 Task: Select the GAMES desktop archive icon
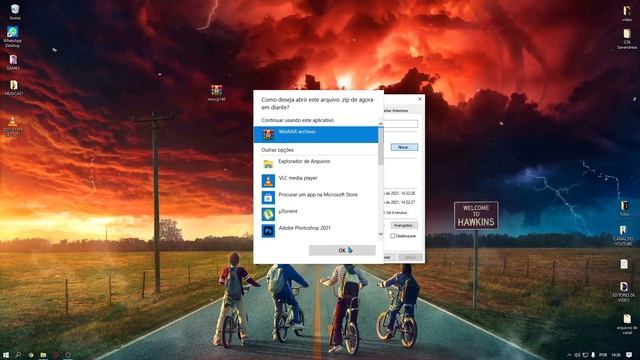13,62
